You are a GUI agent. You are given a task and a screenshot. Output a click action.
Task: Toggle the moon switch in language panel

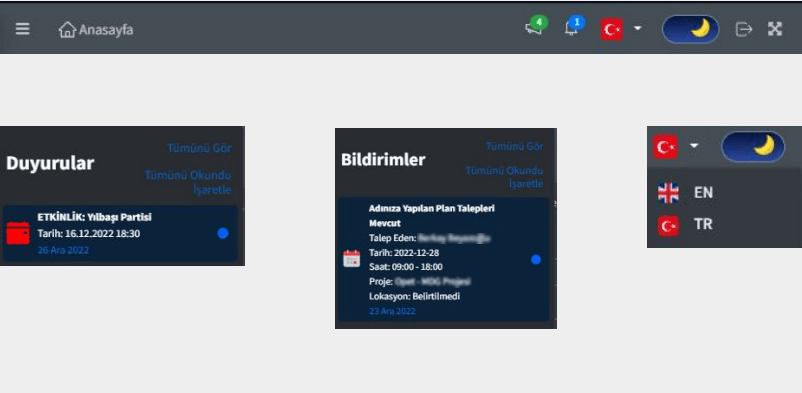tap(752, 146)
